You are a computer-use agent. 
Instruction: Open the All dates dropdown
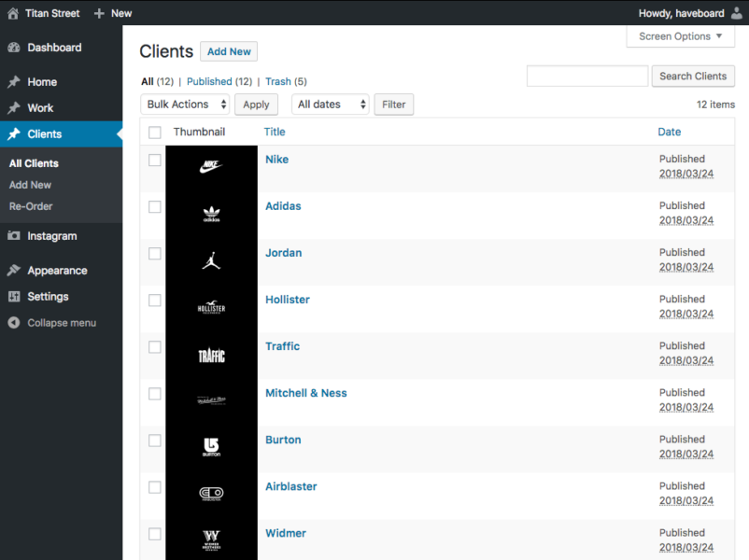pos(331,105)
